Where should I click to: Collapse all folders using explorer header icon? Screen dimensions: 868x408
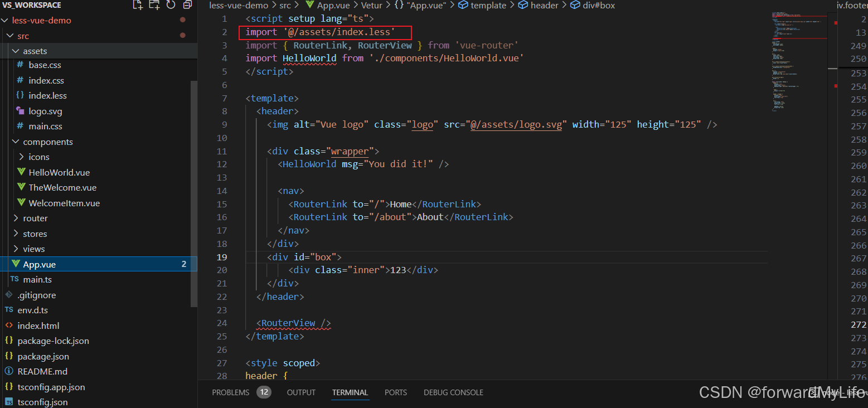point(187,5)
